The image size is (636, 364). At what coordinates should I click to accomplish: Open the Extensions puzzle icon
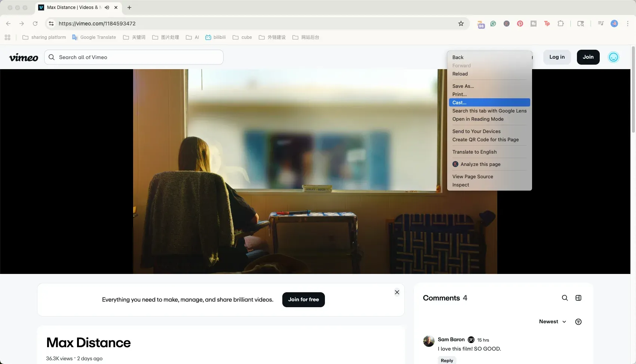[560, 24]
